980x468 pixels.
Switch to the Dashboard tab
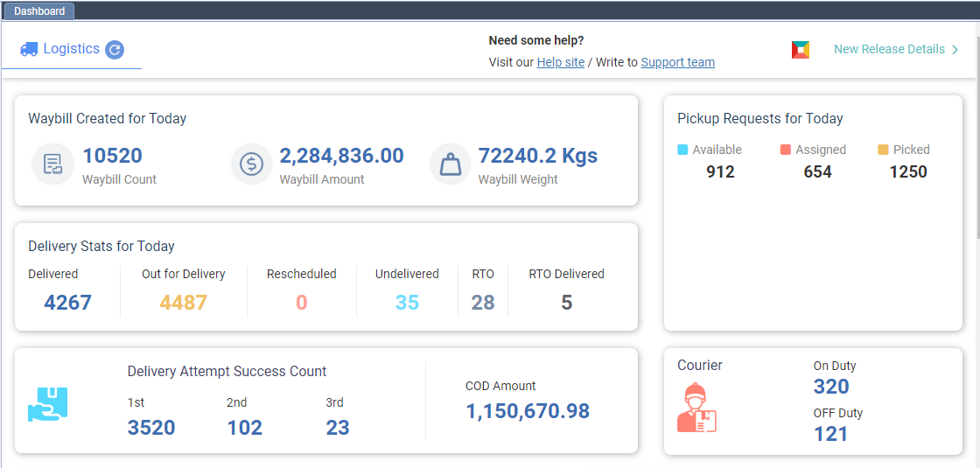pyautogui.click(x=39, y=11)
